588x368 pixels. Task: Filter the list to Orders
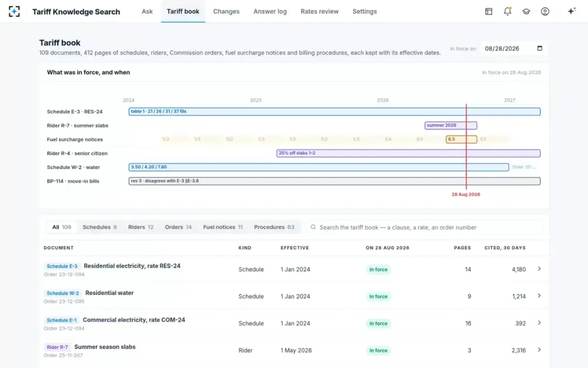click(178, 227)
